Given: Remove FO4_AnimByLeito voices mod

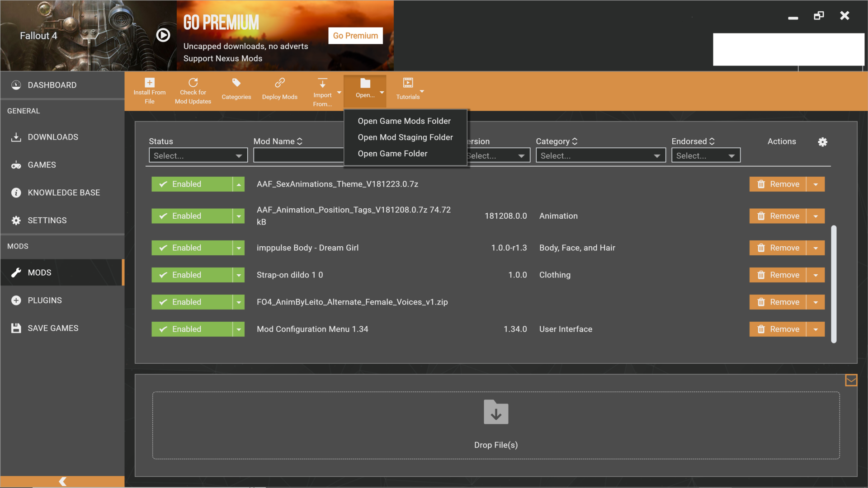Looking at the screenshot, I should click(778, 302).
